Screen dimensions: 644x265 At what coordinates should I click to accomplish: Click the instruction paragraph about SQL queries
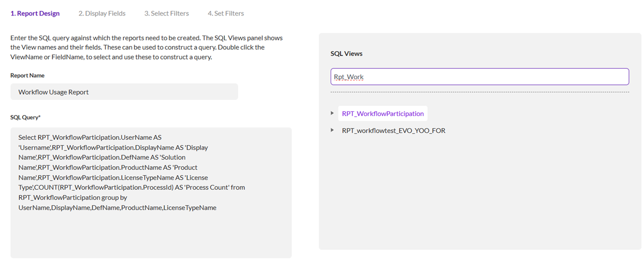pyautogui.click(x=146, y=47)
